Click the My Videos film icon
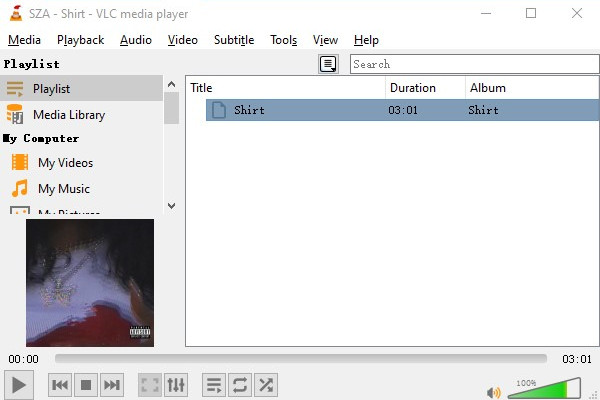The height and width of the screenshot is (400, 600). [x=20, y=162]
